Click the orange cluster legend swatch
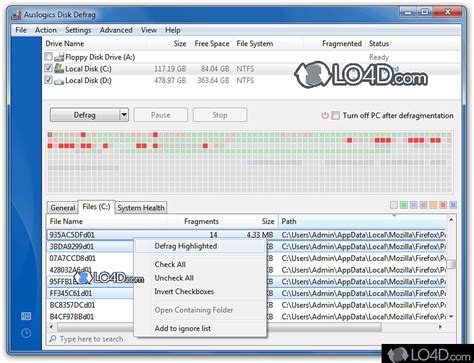The width and height of the screenshot is (474, 363). [x=433, y=205]
